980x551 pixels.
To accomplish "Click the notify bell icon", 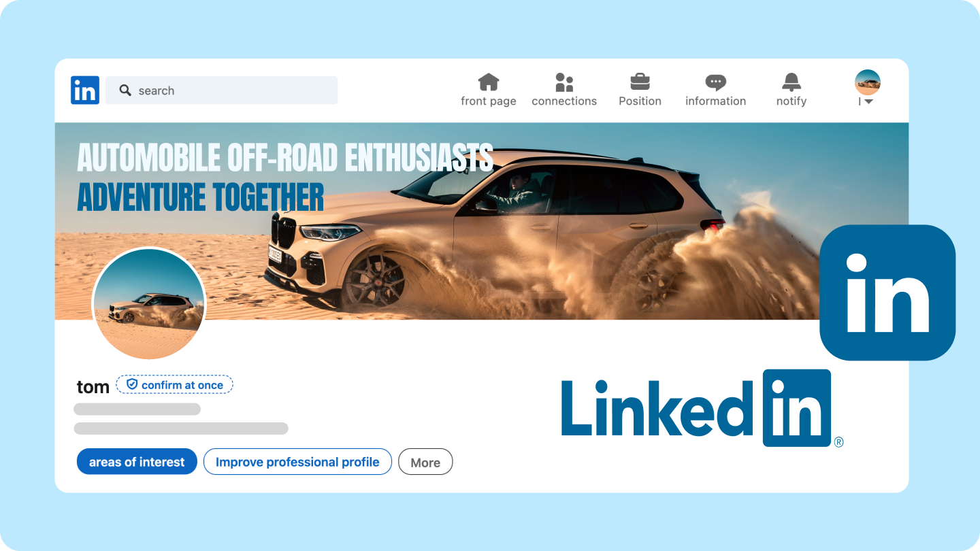I will pos(791,82).
